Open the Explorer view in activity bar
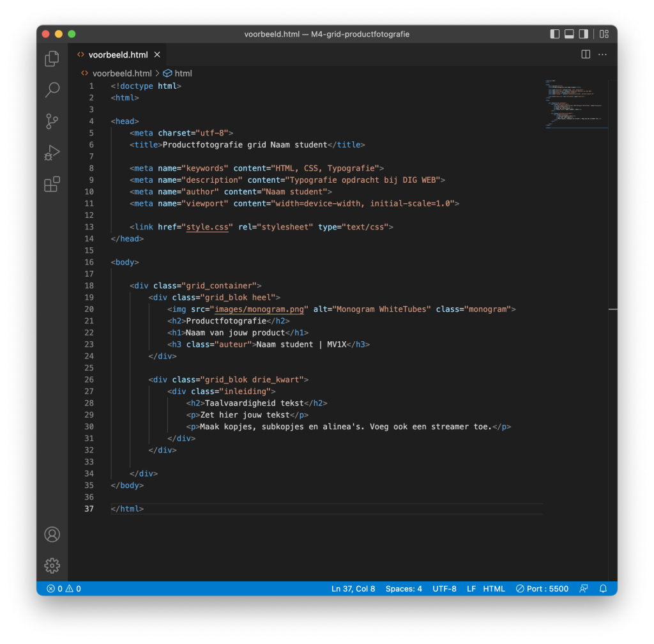 (x=52, y=58)
